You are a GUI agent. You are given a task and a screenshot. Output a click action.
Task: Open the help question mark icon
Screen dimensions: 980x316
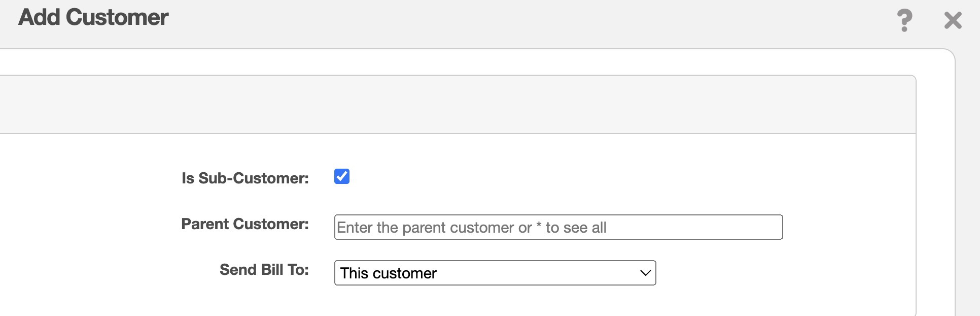tap(904, 20)
